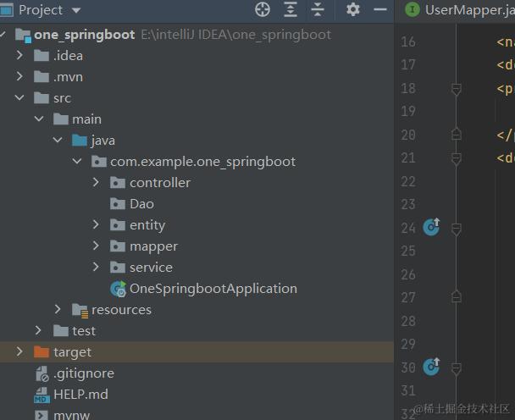The width and height of the screenshot is (515, 420).
Task: Click gutter implementation icon on line 30
Action: (431, 366)
